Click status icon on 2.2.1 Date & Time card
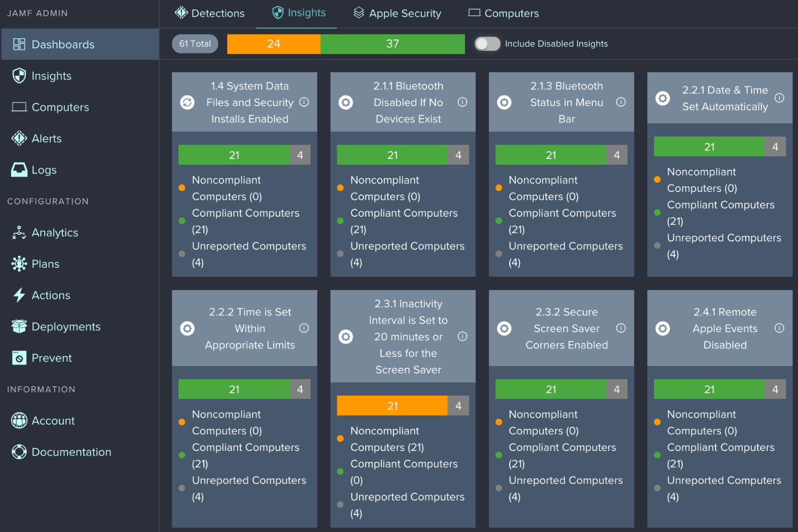The width and height of the screenshot is (798, 532). (663, 98)
